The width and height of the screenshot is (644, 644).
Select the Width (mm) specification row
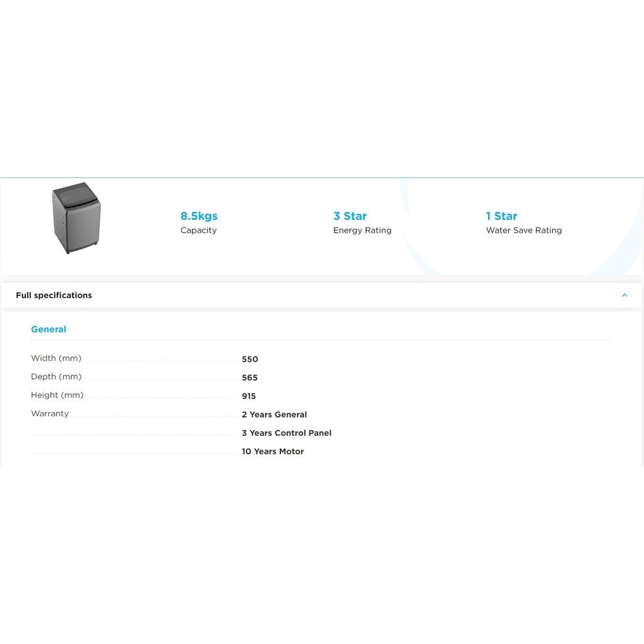click(56, 358)
